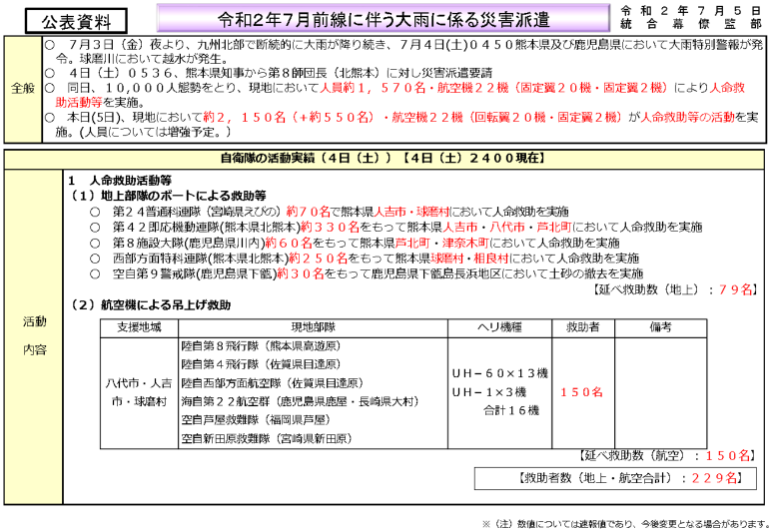Click the line 熊本県知事から第8師団長
Image resolution: width=769 pixels, height=532 pixels.
(269, 74)
